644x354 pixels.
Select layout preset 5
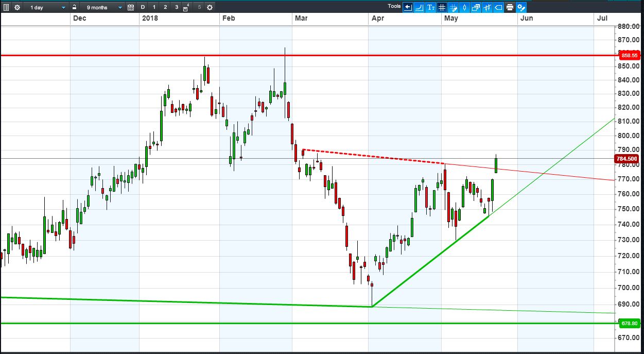[x=199, y=7]
